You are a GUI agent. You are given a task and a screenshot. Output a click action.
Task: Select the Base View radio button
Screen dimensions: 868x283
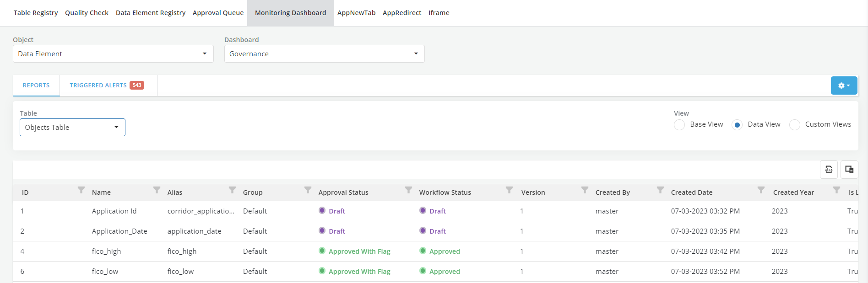[x=679, y=125]
